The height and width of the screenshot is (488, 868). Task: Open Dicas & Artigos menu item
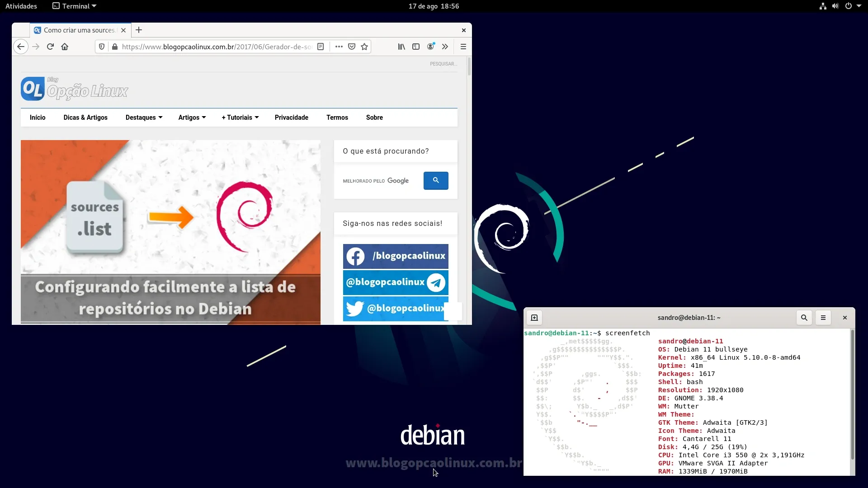(x=85, y=117)
